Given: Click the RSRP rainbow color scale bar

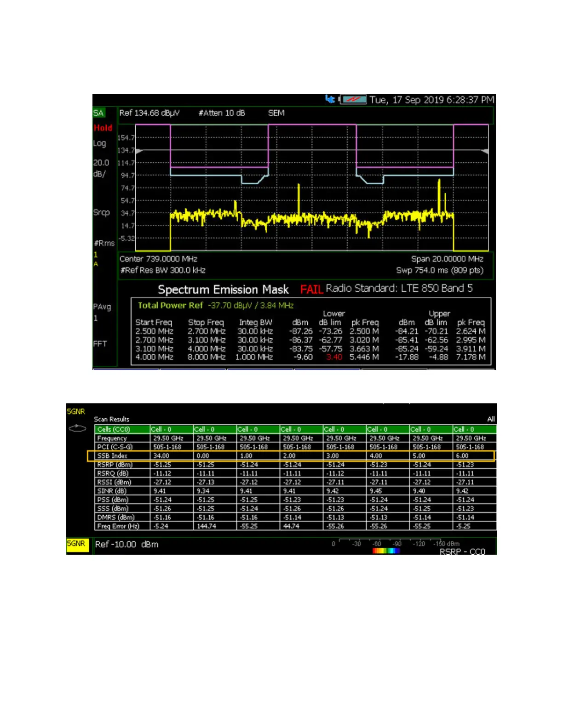Looking at the screenshot, I should point(386,551).
